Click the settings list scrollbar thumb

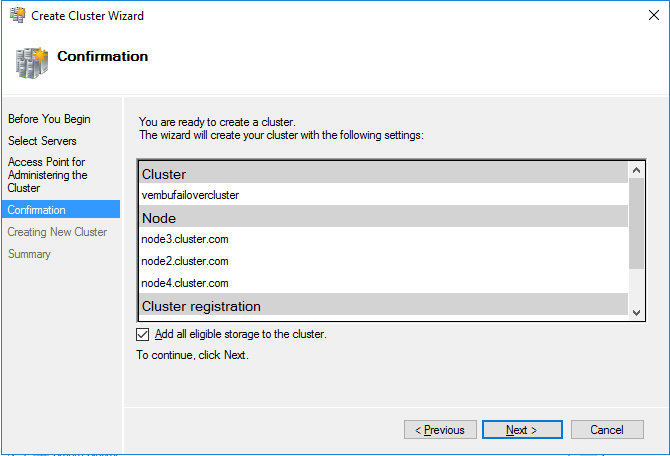pos(636,223)
